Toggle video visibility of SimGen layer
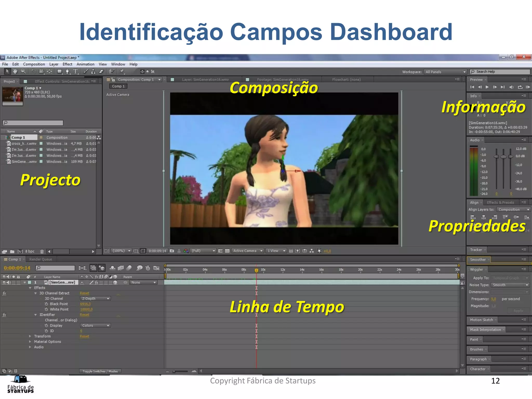The width and height of the screenshot is (532, 399). pos(4,282)
